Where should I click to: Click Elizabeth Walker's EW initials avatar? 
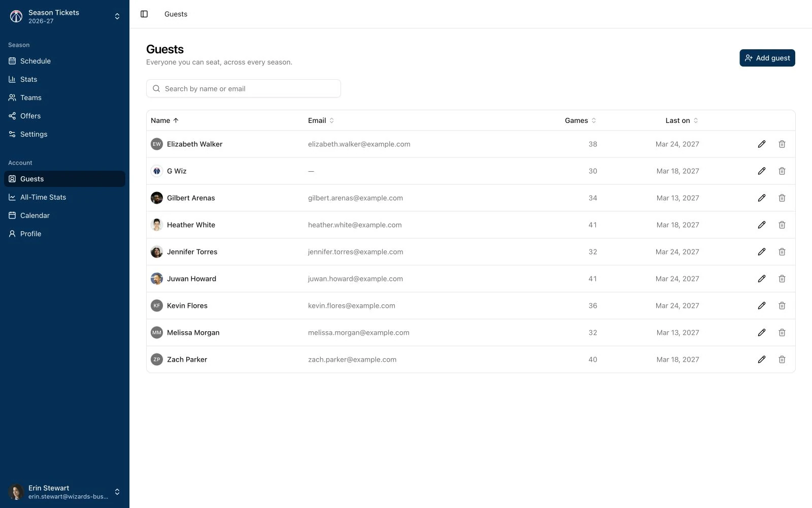pyautogui.click(x=157, y=144)
